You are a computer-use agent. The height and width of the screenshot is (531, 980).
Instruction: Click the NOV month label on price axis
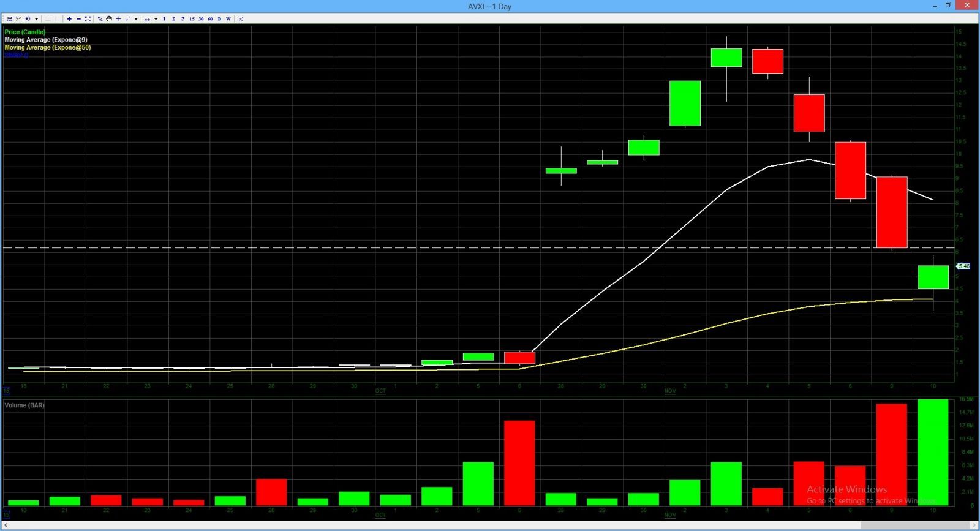[670, 391]
